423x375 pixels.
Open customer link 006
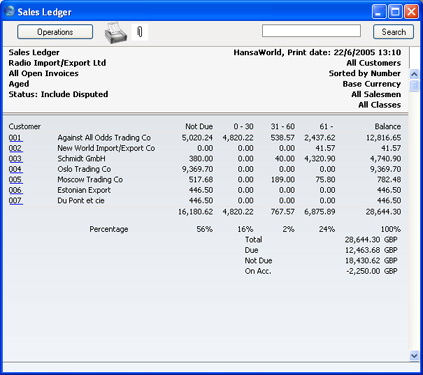click(15, 190)
